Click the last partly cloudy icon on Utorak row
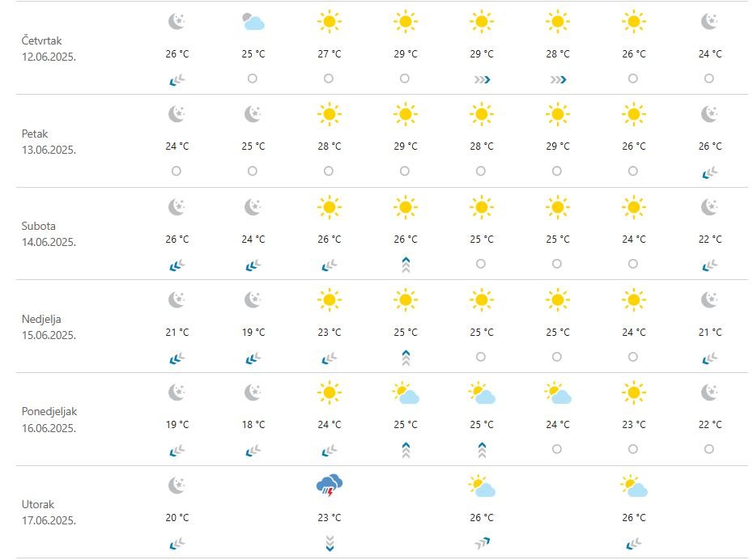Viewport: 753px width, 560px height. [634, 486]
